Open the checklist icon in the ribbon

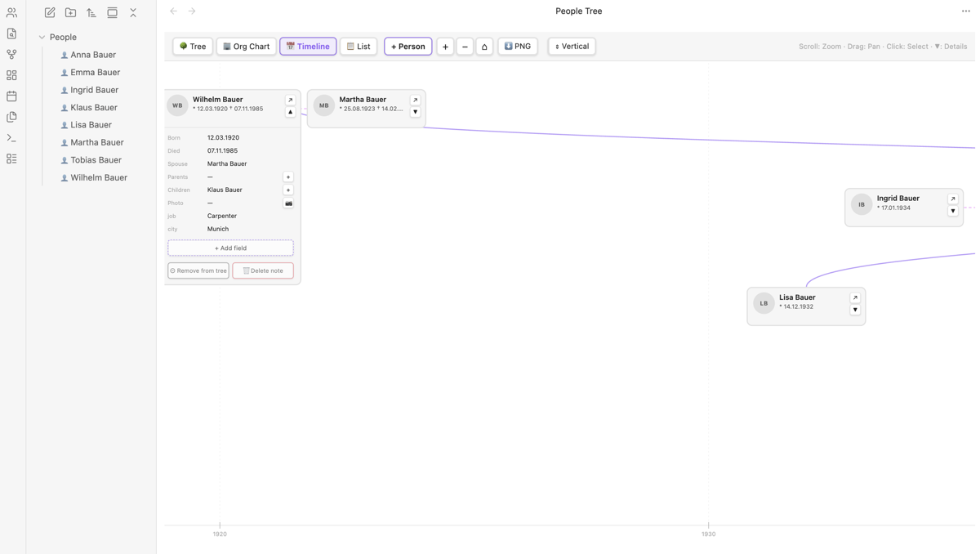pyautogui.click(x=11, y=159)
